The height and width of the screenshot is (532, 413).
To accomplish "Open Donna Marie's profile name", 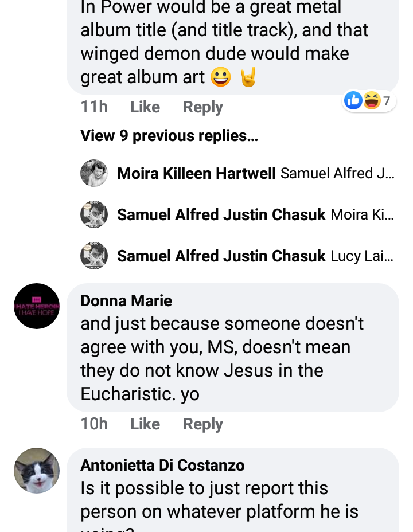I will [x=126, y=300].
